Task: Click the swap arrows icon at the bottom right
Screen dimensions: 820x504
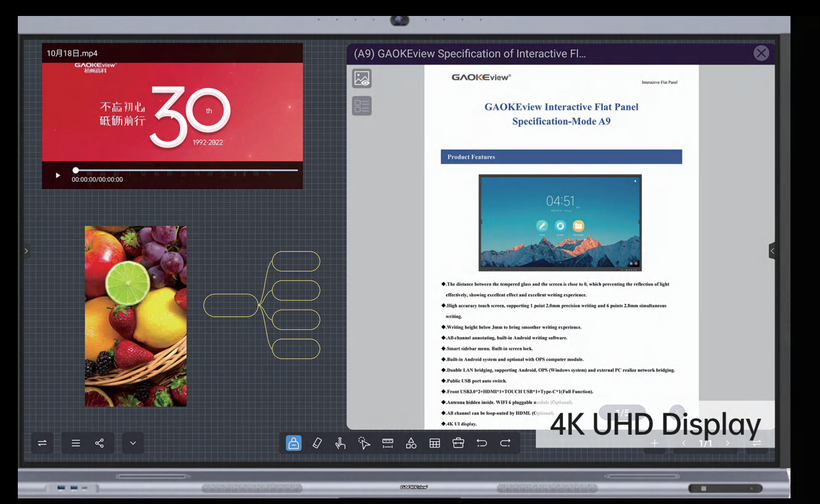Action: [757, 443]
